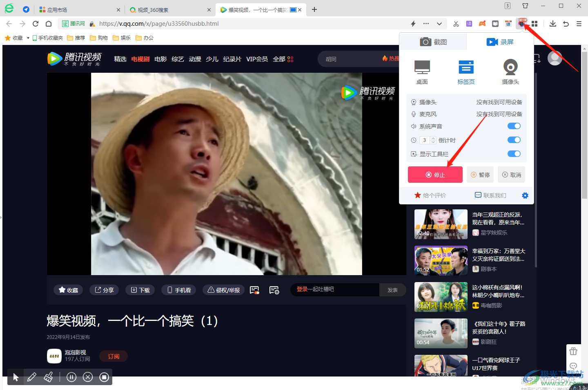Select Desktop recording source
Screen dimensions: 588x390
pyautogui.click(x=422, y=72)
